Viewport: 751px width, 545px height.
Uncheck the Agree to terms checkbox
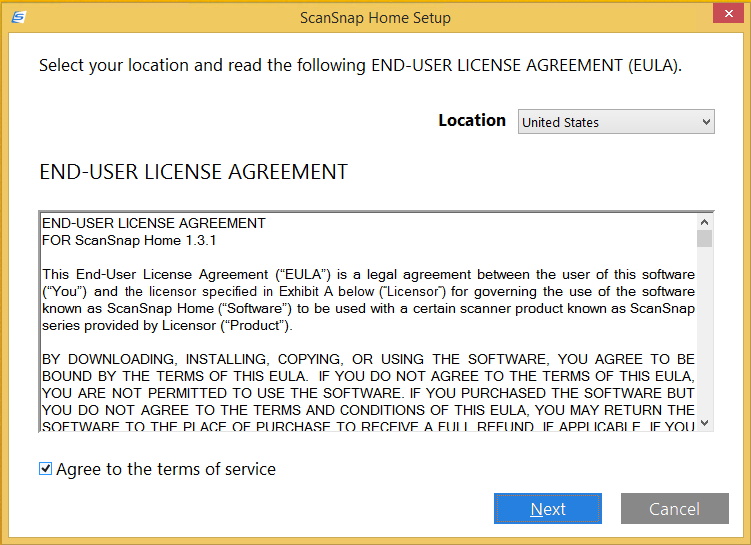[45, 469]
